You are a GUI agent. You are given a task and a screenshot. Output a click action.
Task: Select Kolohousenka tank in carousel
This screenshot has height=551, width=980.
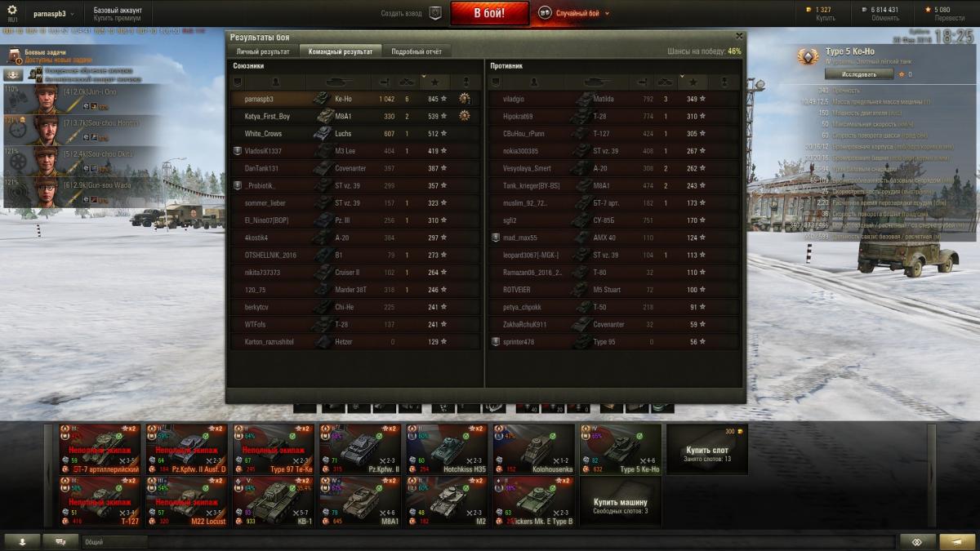(x=534, y=449)
